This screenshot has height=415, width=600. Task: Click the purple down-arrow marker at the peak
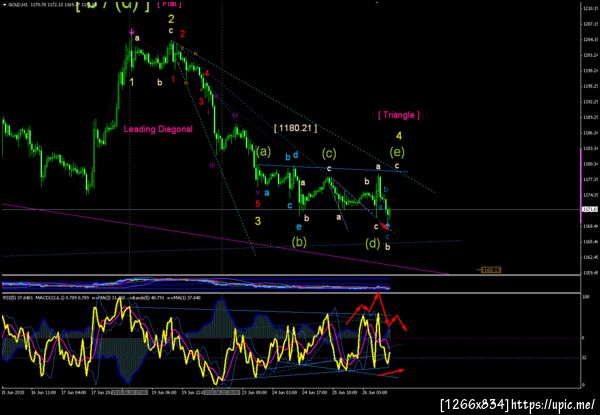pyautogui.click(x=132, y=32)
